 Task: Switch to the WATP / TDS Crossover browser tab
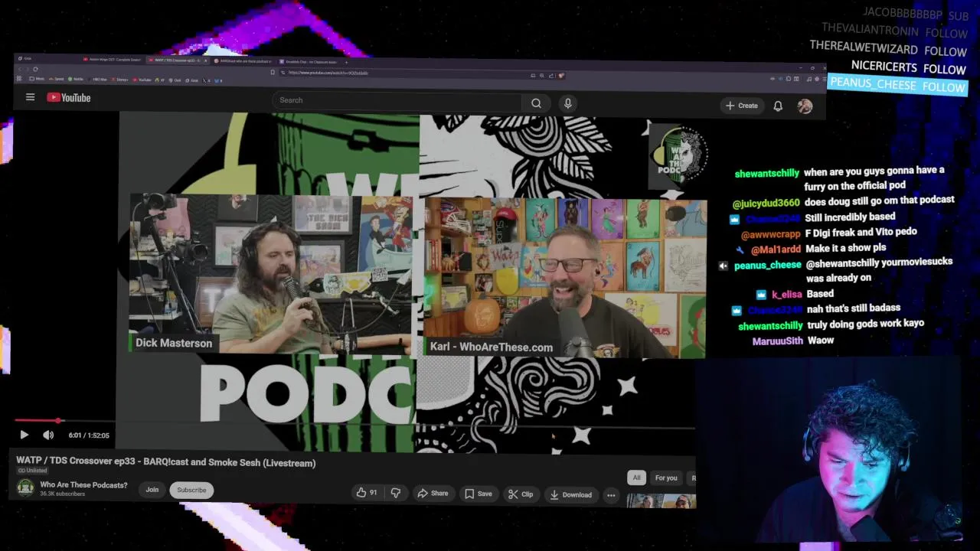pyautogui.click(x=177, y=60)
